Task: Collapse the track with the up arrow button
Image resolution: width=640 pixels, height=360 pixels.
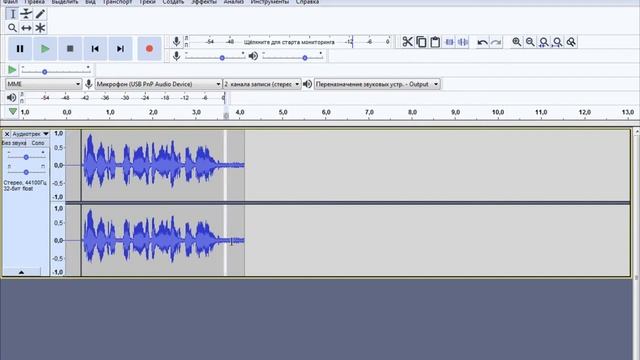Action: (21, 272)
